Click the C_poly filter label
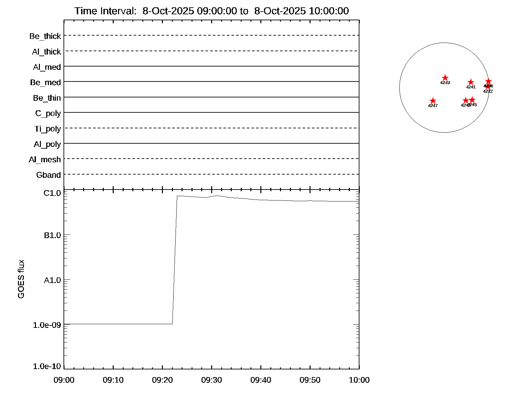 48,113
